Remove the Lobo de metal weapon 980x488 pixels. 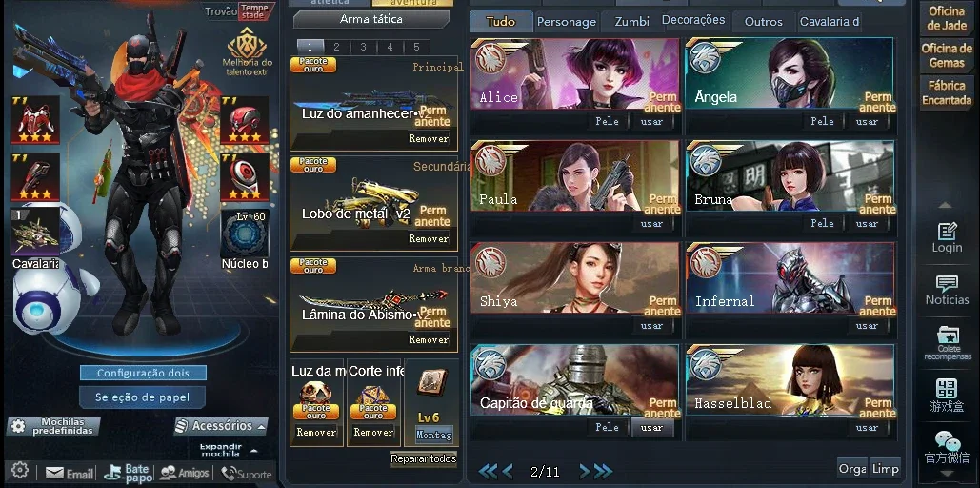point(429,238)
